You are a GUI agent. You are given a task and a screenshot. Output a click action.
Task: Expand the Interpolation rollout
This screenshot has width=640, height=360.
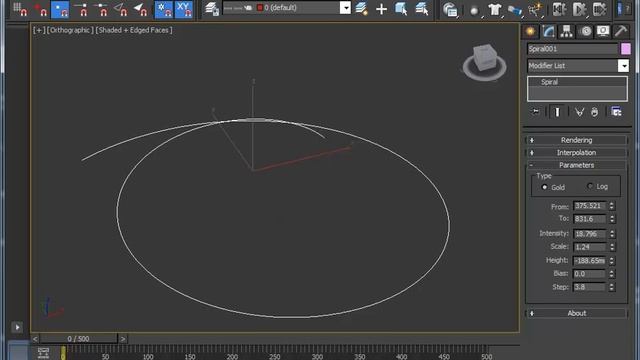pos(576,152)
